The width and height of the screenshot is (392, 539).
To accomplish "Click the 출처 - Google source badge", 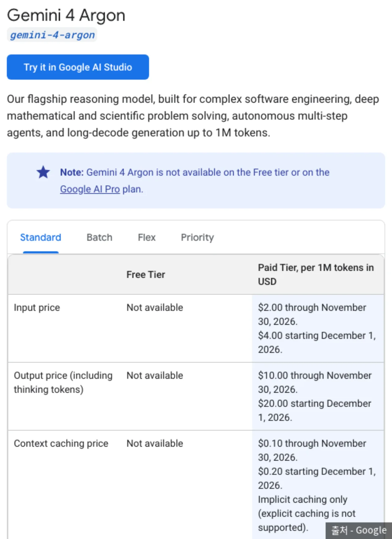I will pos(359,530).
